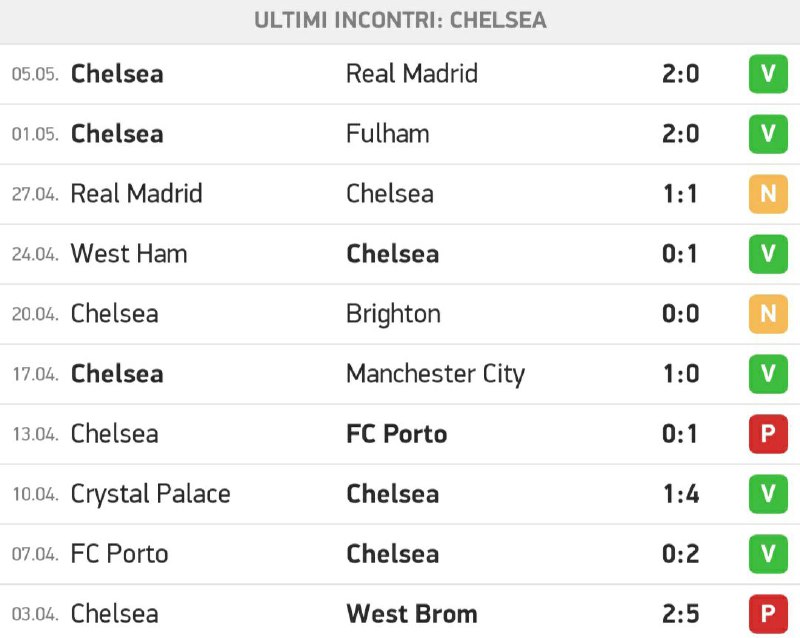
Task: Click the red P badge for Chelsea vs FC Porto 13.04
Action: click(768, 434)
